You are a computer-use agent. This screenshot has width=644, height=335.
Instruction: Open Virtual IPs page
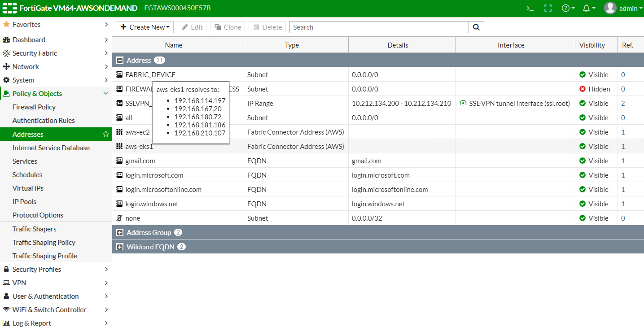tap(28, 188)
